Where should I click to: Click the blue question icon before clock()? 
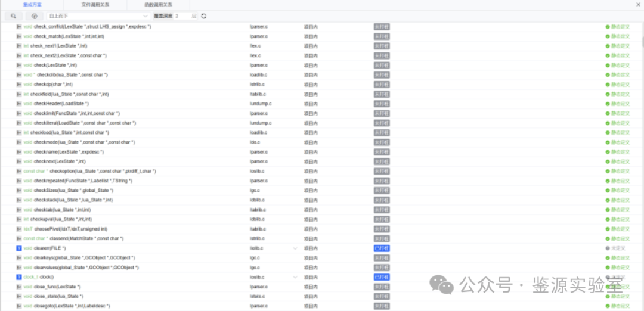click(19, 277)
